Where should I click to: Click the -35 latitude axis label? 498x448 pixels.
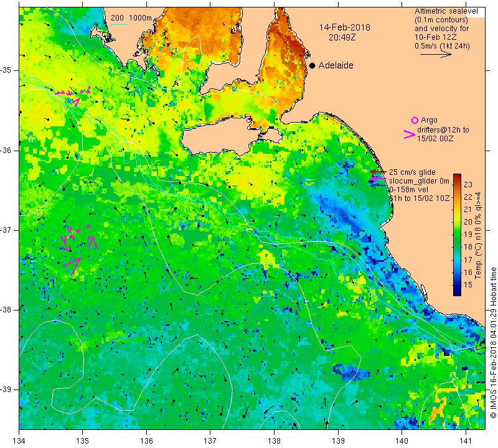tap(6, 70)
